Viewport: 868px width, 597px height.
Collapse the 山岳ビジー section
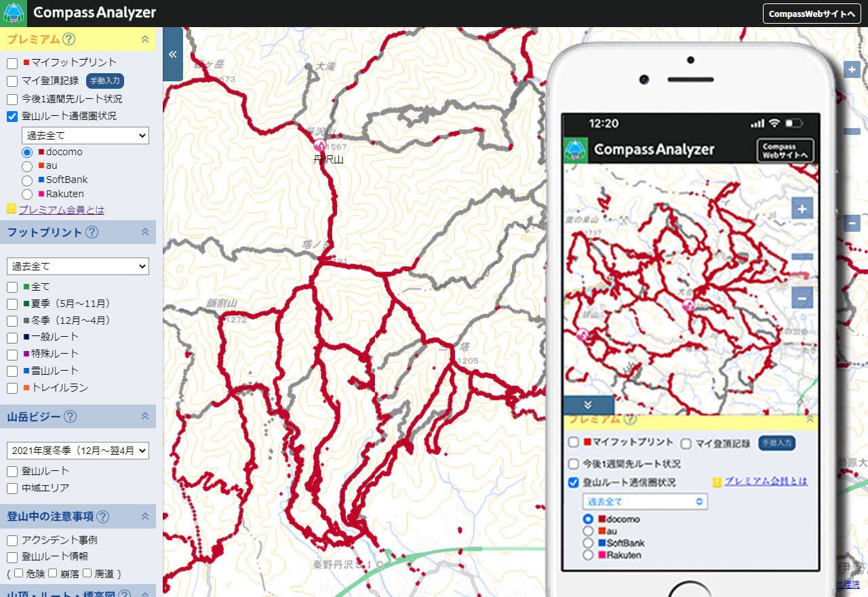145,416
